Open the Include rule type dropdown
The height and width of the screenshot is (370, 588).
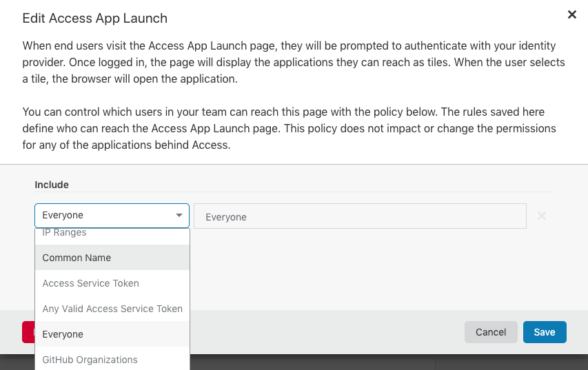point(112,216)
